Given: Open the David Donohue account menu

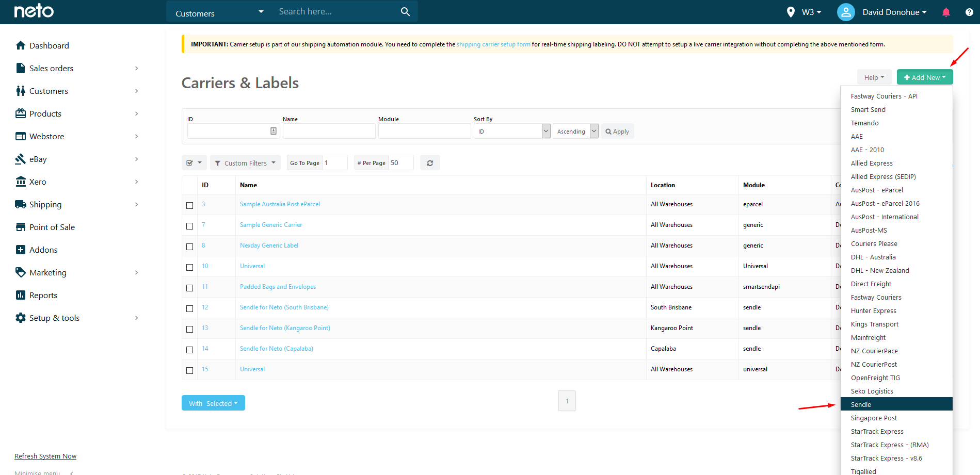Looking at the screenshot, I should click(x=894, y=12).
